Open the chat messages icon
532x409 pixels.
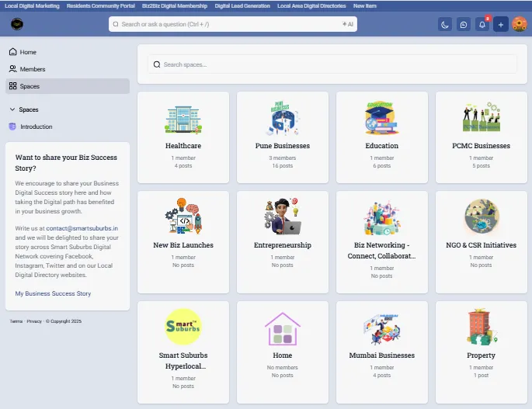pyautogui.click(x=464, y=25)
